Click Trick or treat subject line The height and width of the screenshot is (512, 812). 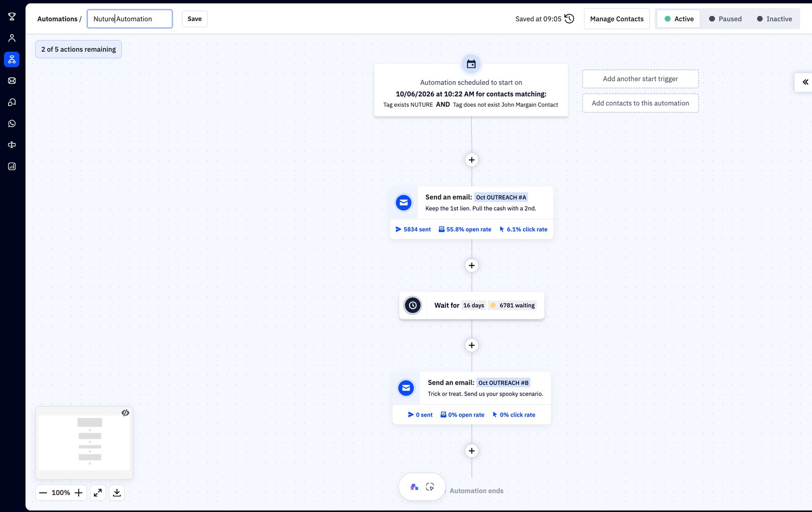[485, 394]
